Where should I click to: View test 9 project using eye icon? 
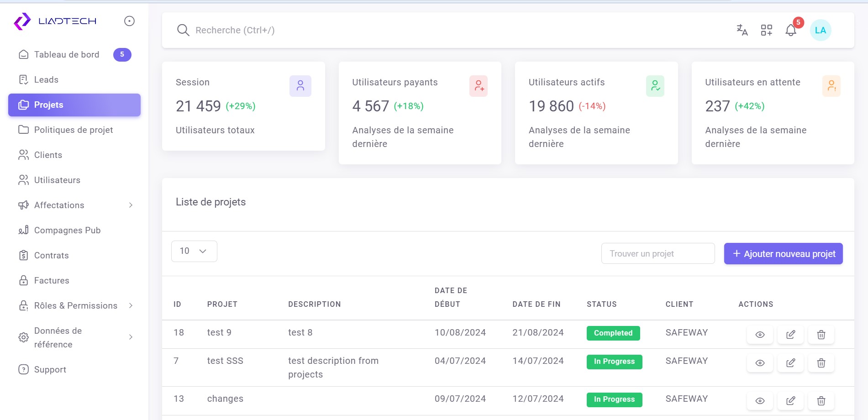point(760,335)
